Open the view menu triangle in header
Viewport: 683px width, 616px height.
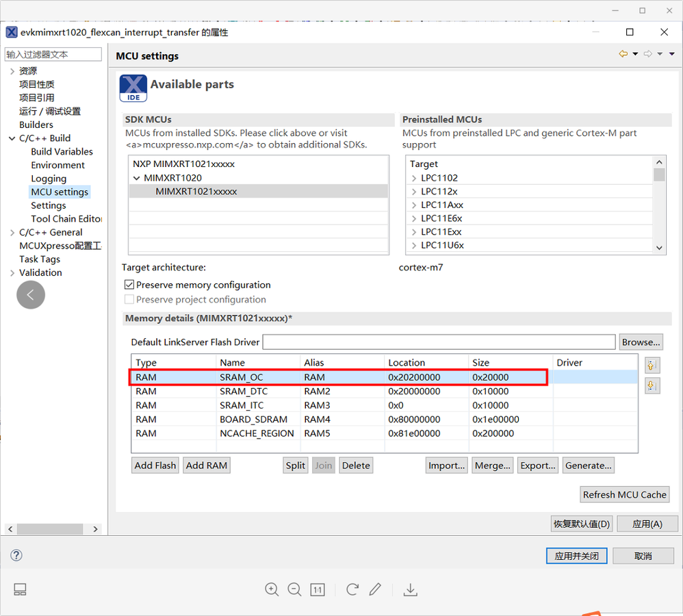point(672,54)
